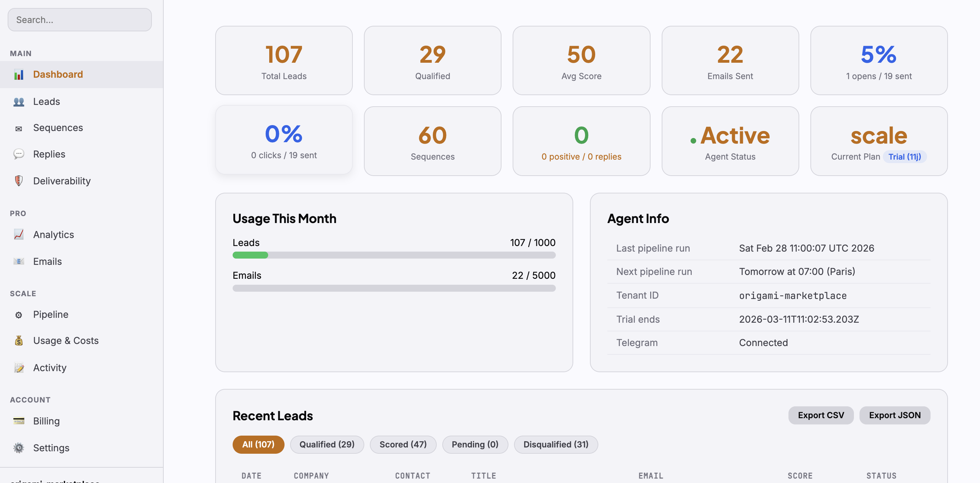This screenshot has width=980, height=483.
Task: Open Settings from the sidebar
Action: pyautogui.click(x=51, y=447)
